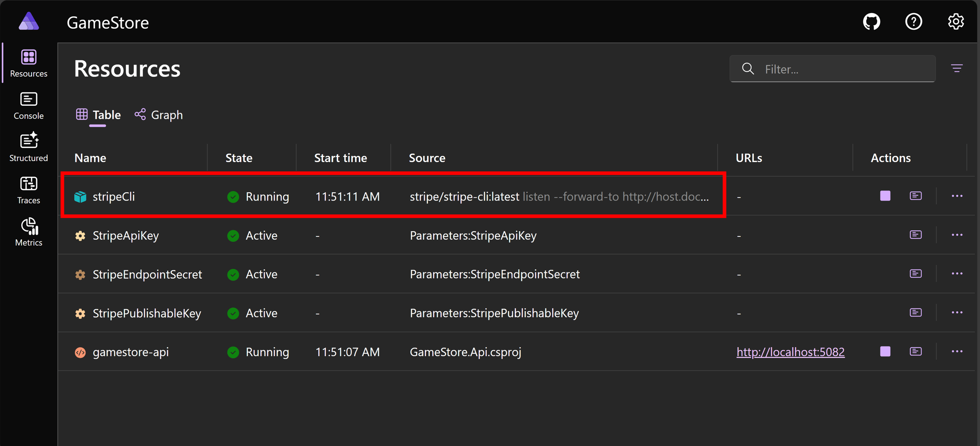The height and width of the screenshot is (446, 980).
Task: Open the resource filter options icon
Action: pos(957,68)
